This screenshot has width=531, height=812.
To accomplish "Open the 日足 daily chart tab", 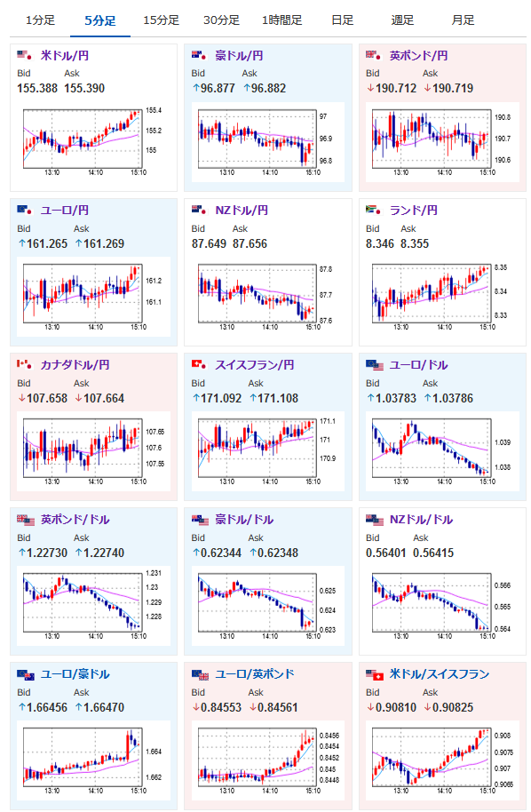I will click(342, 20).
